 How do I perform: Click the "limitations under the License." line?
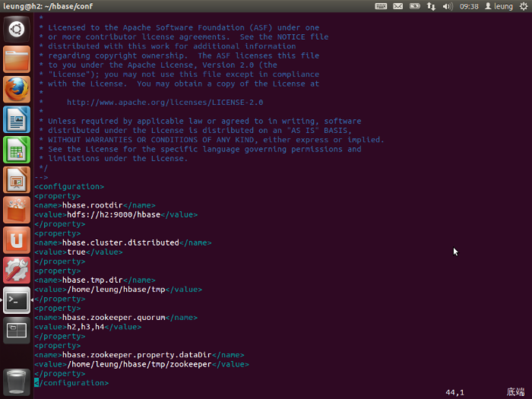coord(118,158)
